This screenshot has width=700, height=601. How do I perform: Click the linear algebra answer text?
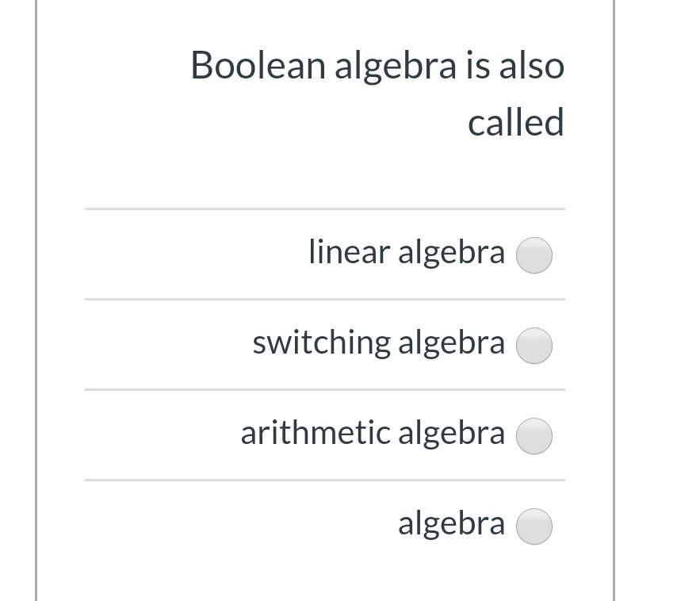click(x=407, y=251)
